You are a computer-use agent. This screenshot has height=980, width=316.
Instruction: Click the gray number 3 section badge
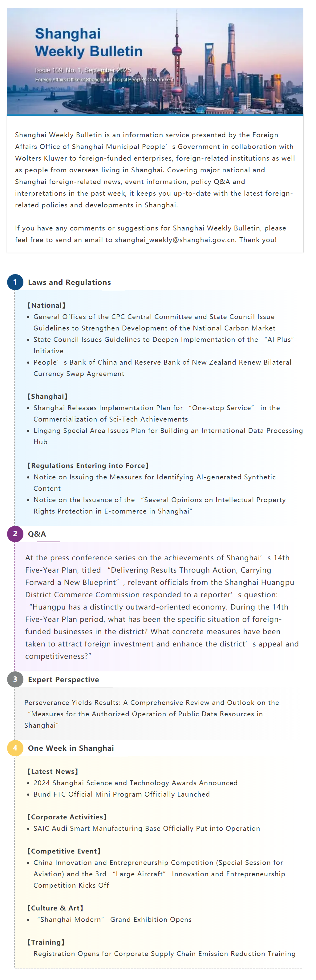tap(15, 679)
